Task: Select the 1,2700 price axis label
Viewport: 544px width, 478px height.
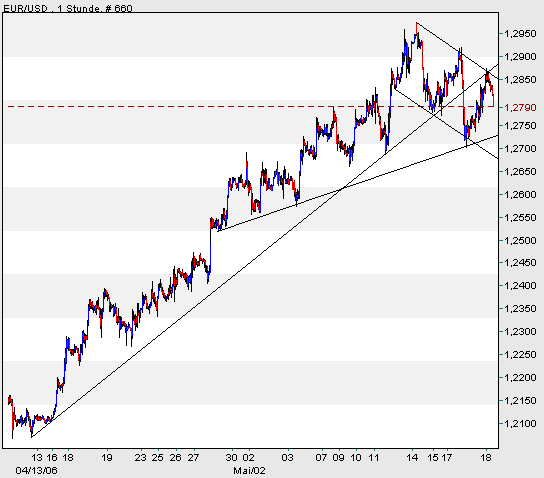Action: [x=520, y=148]
